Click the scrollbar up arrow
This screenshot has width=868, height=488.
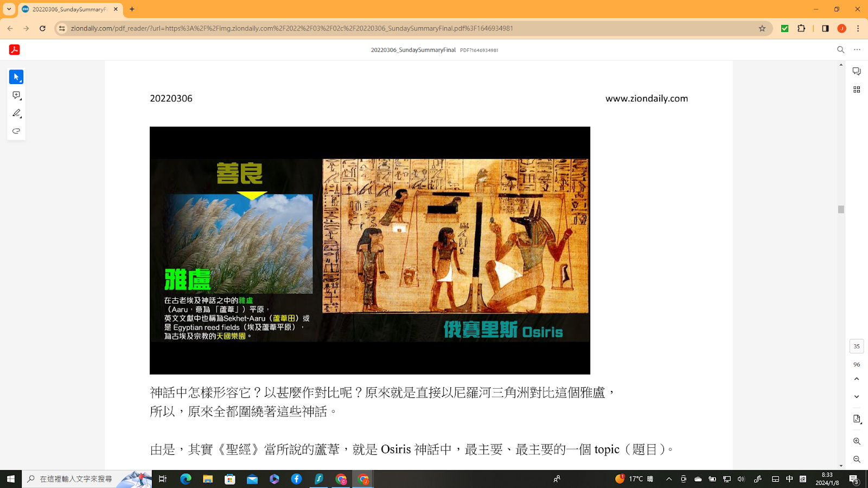coord(841,65)
